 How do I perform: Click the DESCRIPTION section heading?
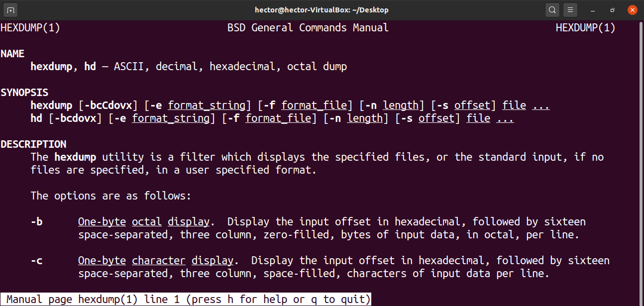pyautogui.click(x=33, y=144)
